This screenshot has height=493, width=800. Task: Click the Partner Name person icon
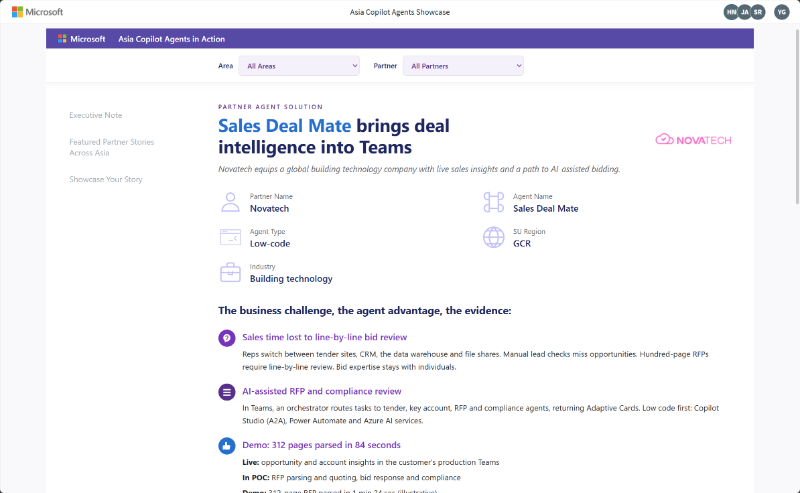pyautogui.click(x=230, y=202)
